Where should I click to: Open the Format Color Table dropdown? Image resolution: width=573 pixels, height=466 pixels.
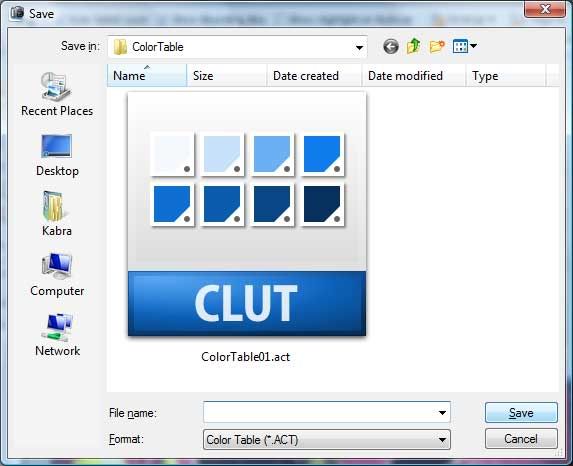pyautogui.click(x=327, y=439)
